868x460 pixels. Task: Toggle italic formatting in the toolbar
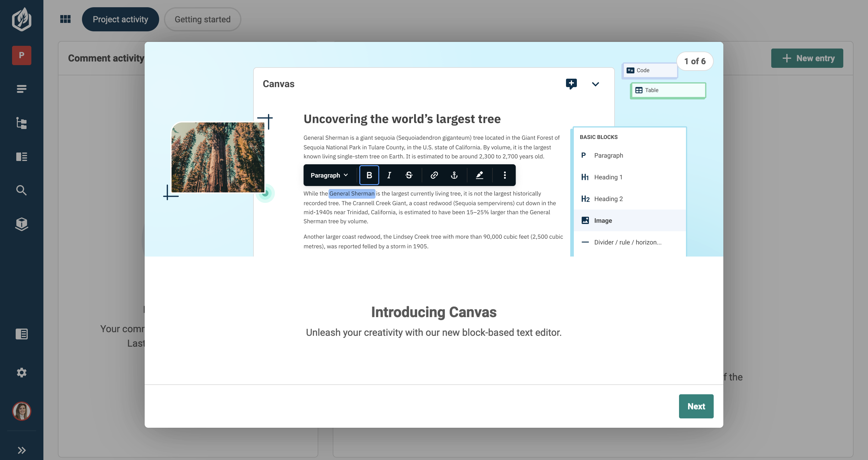(x=389, y=175)
